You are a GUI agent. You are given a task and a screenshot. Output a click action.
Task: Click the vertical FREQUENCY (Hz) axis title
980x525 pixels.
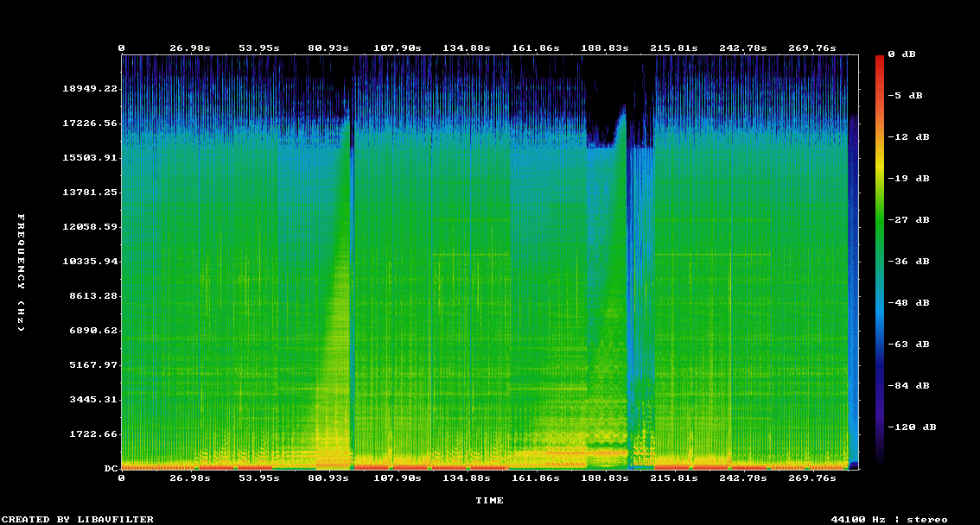coord(22,273)
